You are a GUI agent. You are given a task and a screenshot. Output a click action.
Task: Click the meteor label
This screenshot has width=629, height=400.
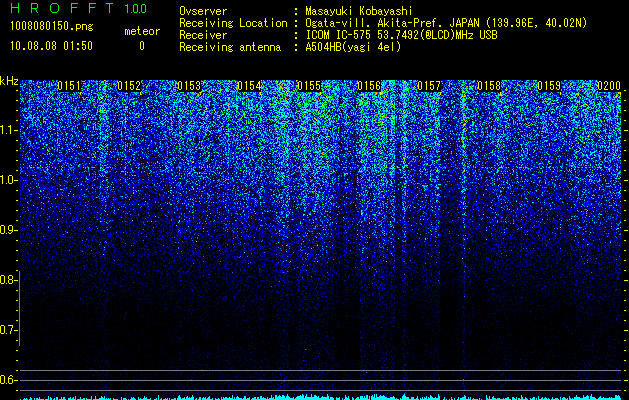click(142, 31)
